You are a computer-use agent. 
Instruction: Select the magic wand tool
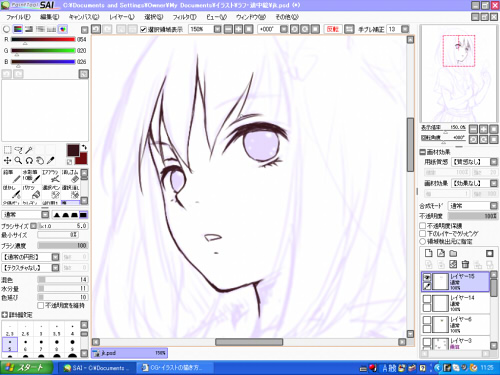(29, 150)
